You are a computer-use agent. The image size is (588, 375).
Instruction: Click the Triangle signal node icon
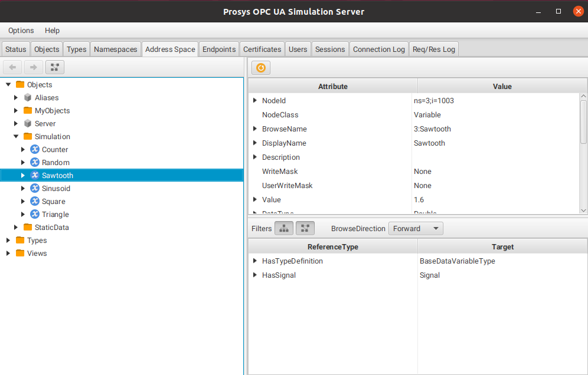34,214
